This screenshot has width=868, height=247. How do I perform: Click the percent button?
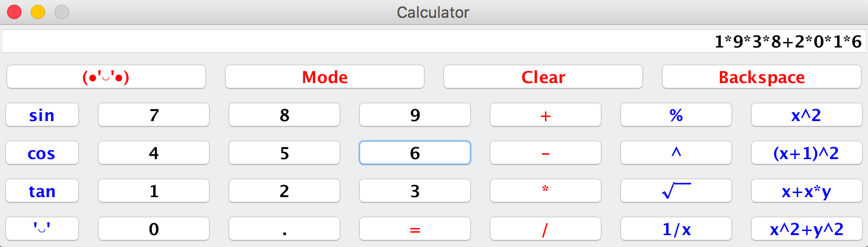pyautogui.click(x=676, y=115)
